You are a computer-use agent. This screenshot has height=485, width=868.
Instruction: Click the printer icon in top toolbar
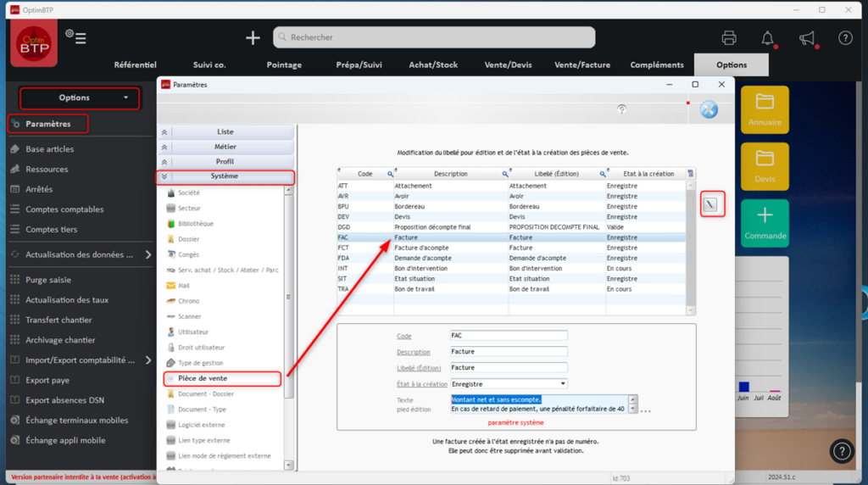point(728,37)
